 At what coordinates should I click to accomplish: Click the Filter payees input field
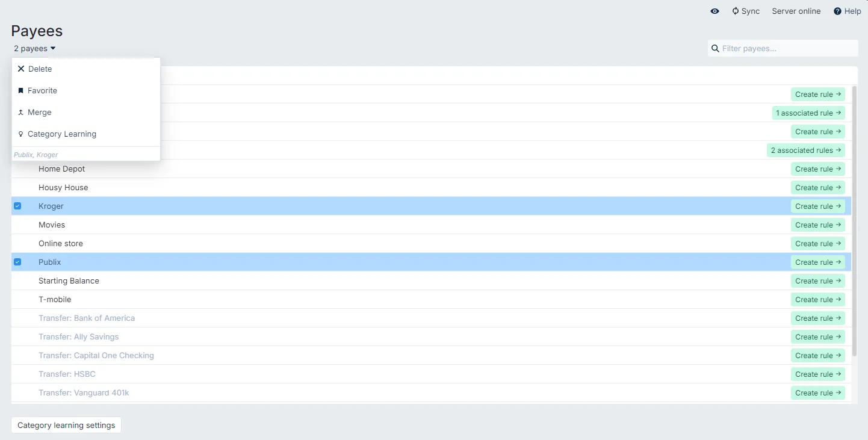(x=783, y=48)
